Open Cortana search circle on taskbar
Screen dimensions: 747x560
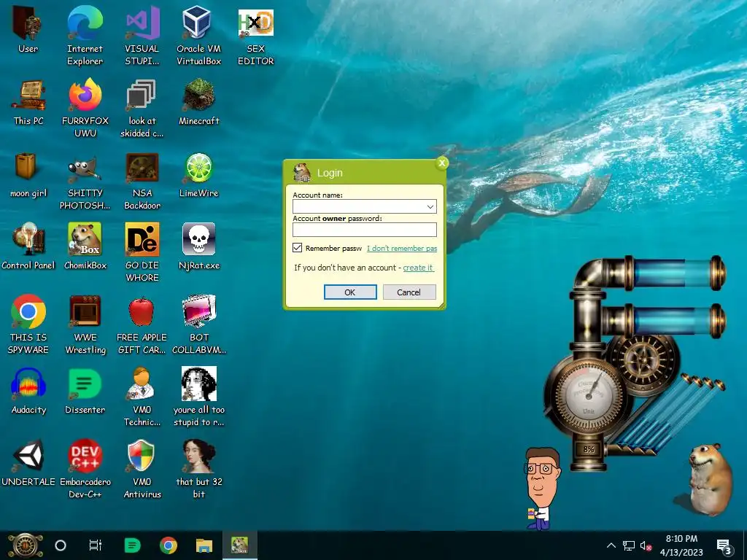tap(61, 545)
